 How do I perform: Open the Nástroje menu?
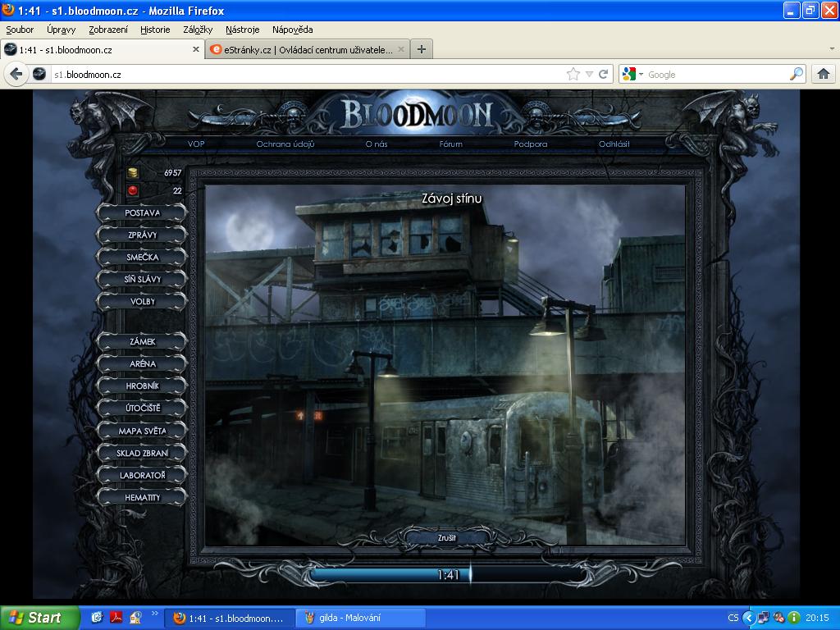pyautogui.click(x=242, y=30)
